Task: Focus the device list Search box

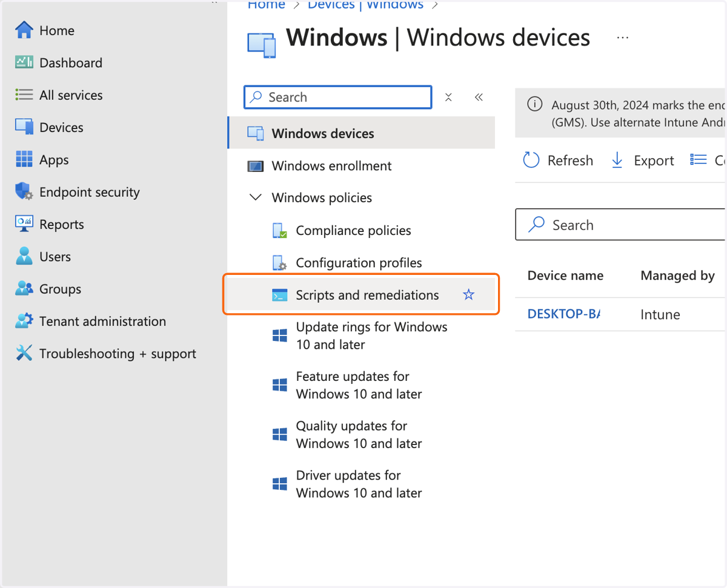Action: (x=620, y=225)
